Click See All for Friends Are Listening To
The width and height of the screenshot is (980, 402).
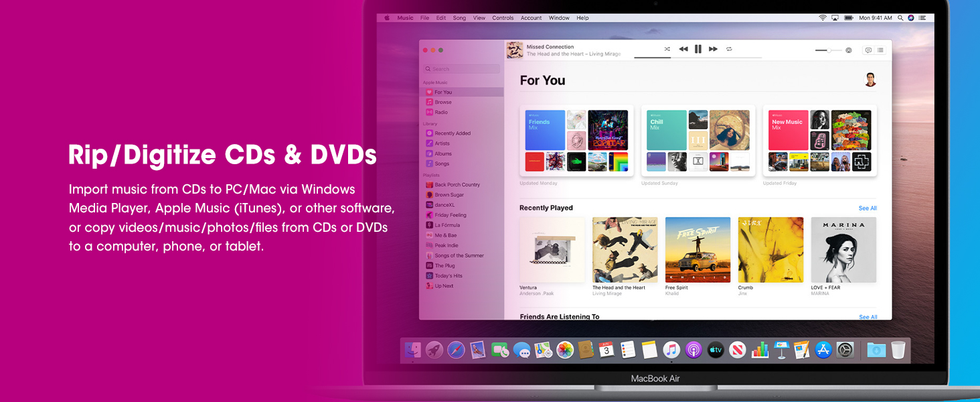click(868, 317)
